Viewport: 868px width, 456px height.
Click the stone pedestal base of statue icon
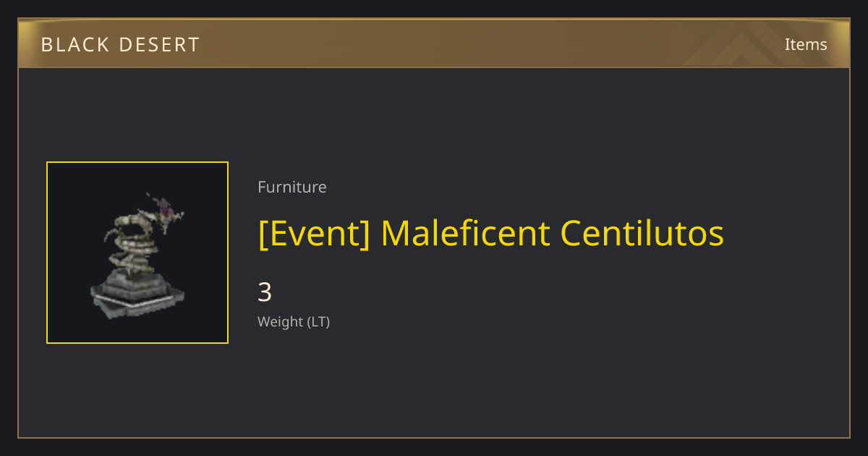pyautogui.click(x=137, y=293)
